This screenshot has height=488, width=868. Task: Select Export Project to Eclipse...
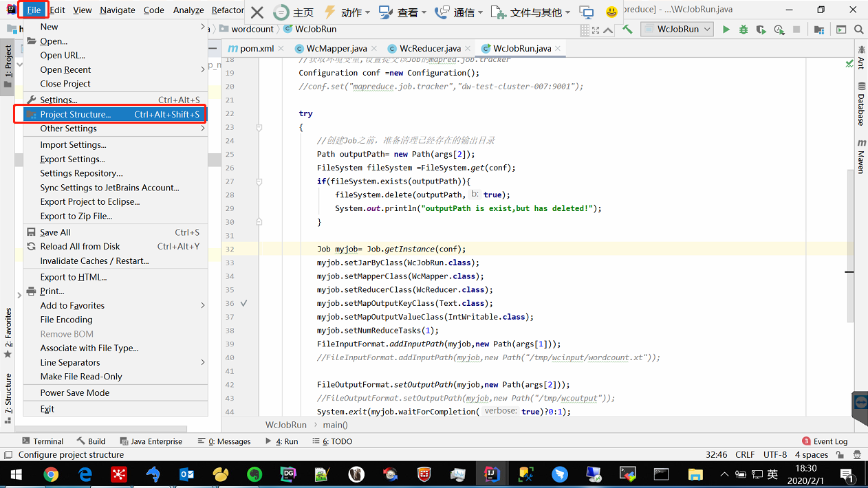[115, 201]
